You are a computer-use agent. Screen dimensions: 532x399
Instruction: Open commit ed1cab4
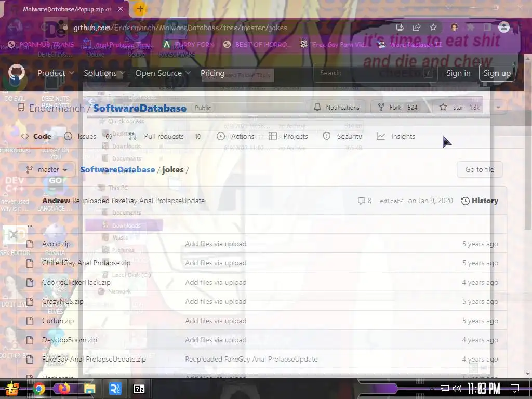392,201
